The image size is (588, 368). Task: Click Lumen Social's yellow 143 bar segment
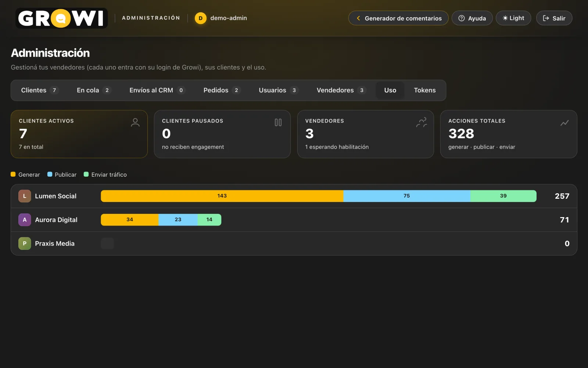[222, 196]
